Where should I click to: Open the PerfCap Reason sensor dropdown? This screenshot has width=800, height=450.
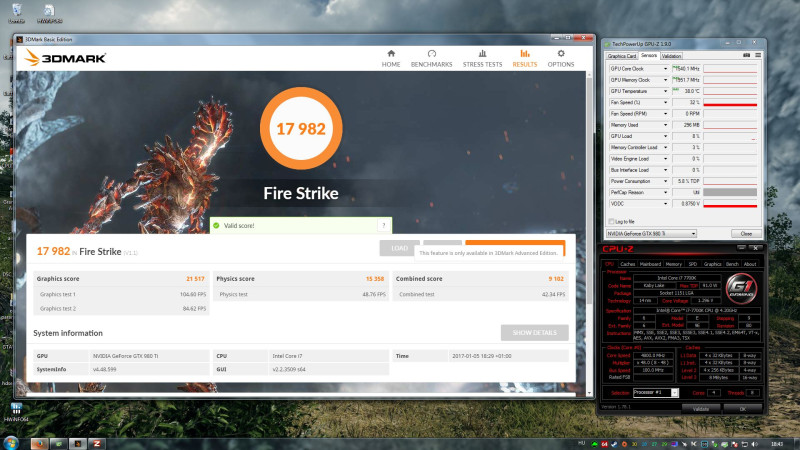coord(665,192)
